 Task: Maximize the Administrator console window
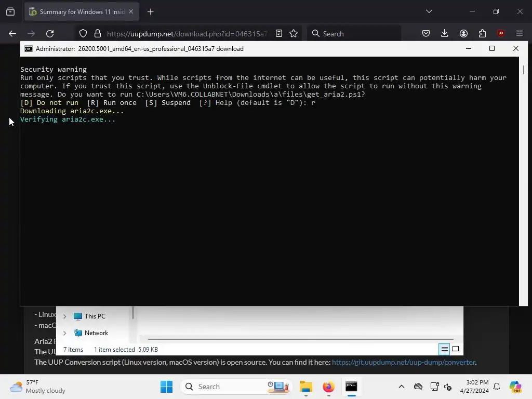(492, 48)
